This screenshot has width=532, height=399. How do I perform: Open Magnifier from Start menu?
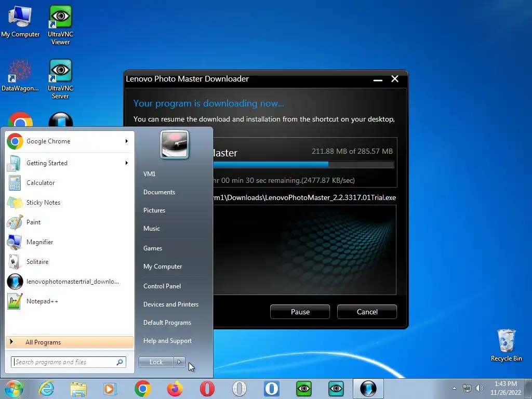(70, 242)
